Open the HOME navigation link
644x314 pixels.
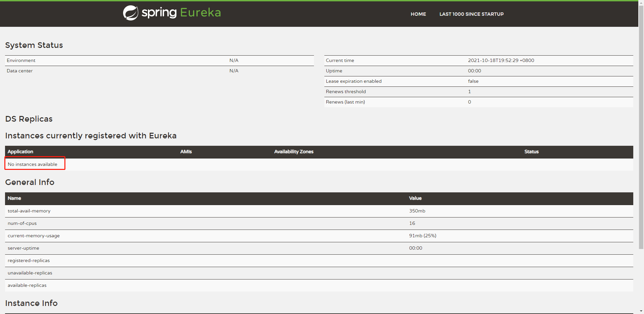[x=418, y=14]
